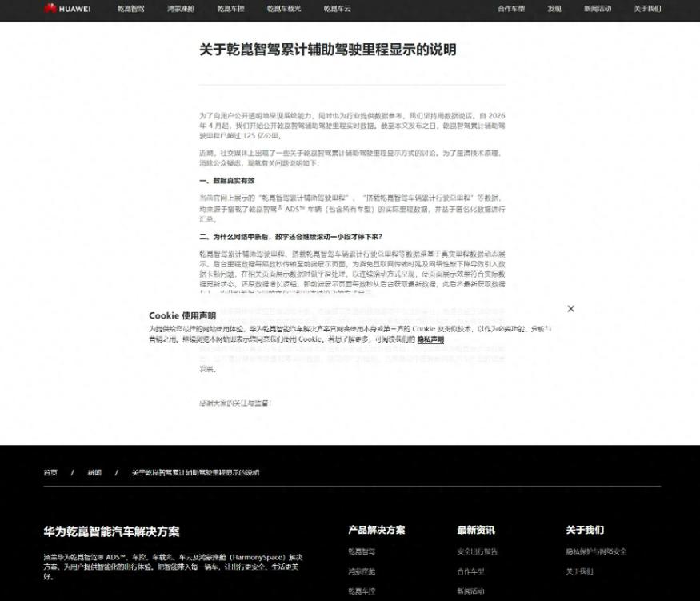Open footer link 新闻活动

click(x=470, y=591)
